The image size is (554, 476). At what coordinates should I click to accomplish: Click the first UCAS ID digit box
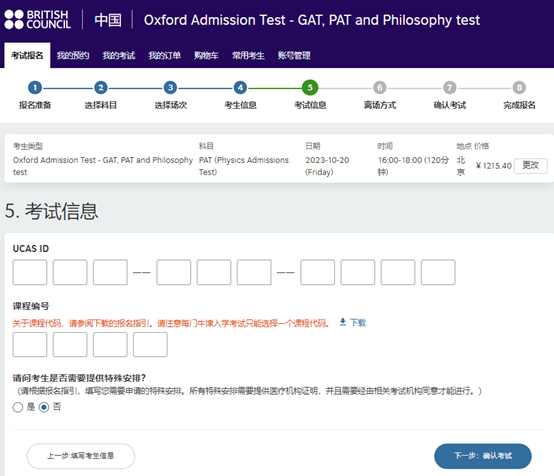tap(30, 272)
